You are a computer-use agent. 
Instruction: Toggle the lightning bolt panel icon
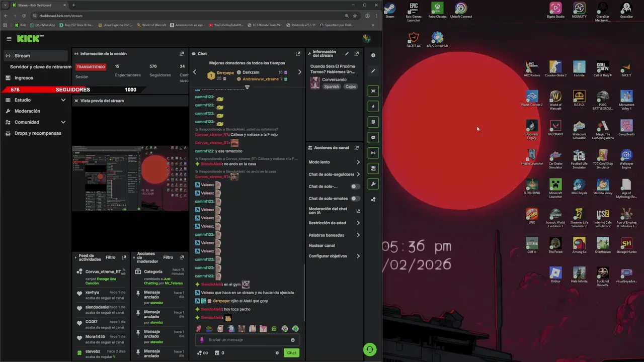click(x=373, y=107)
